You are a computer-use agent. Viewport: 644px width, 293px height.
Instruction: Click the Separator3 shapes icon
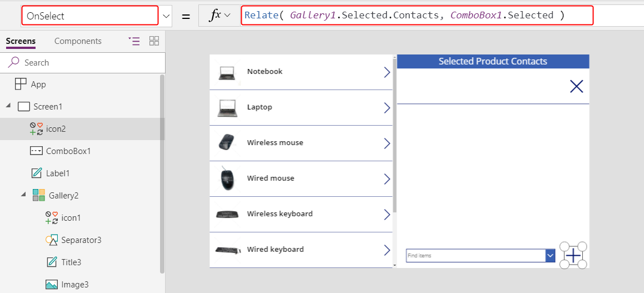(51, 240)
